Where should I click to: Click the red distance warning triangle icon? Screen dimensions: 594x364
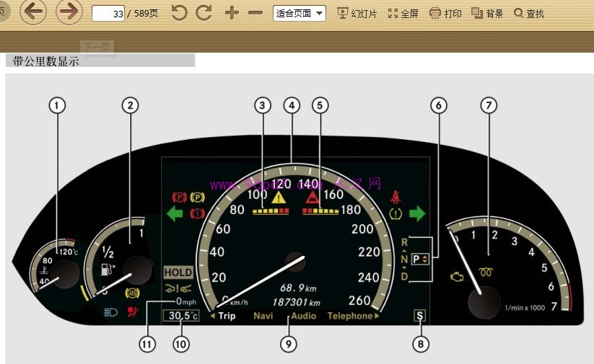(313, 197)
